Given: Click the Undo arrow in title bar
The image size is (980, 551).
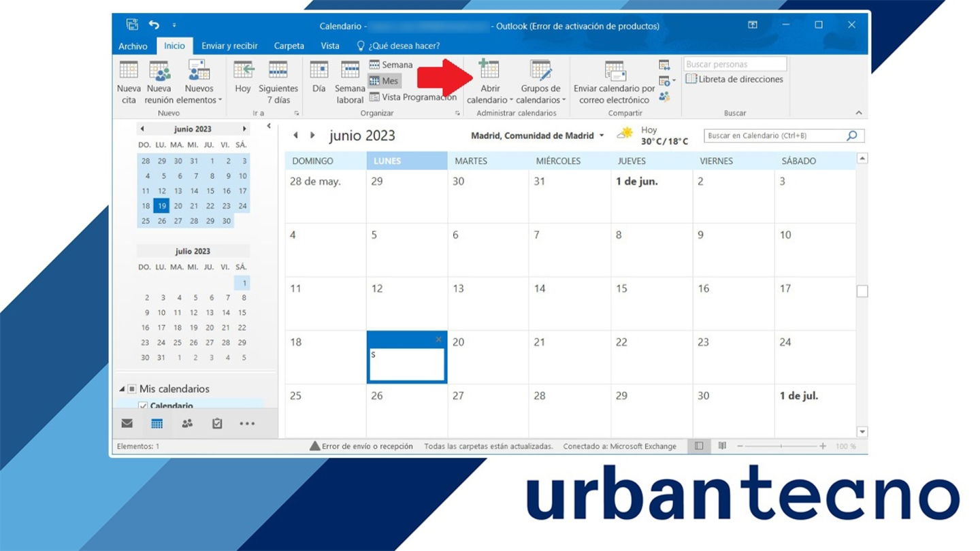Looking at the screenshot, I should (154, 24).
